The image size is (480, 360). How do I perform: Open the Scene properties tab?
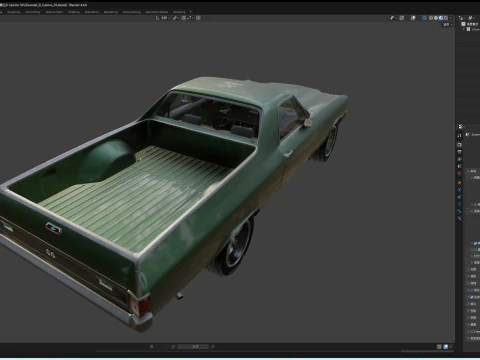point(459,166)
